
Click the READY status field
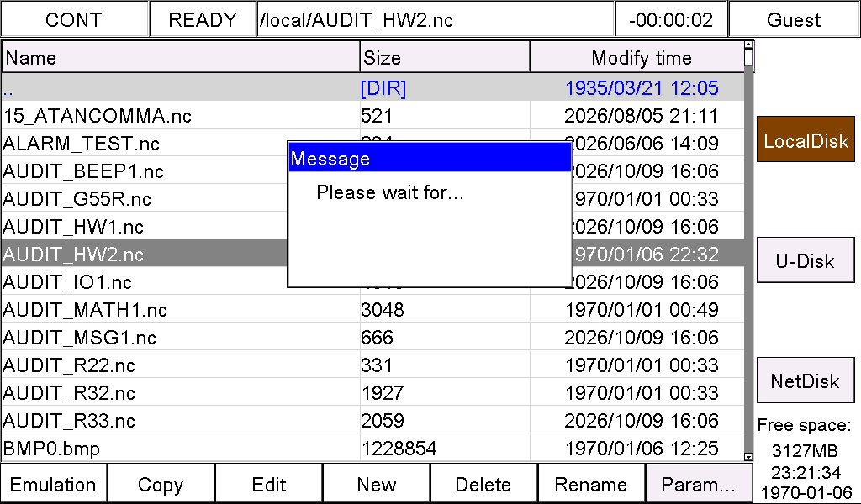pyautogui.click(x=202, y=20)
